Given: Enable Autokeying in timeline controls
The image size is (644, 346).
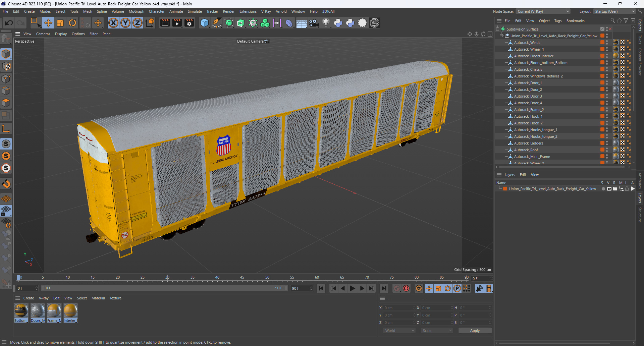Looking at the screenshot, I should click(406, 288).
